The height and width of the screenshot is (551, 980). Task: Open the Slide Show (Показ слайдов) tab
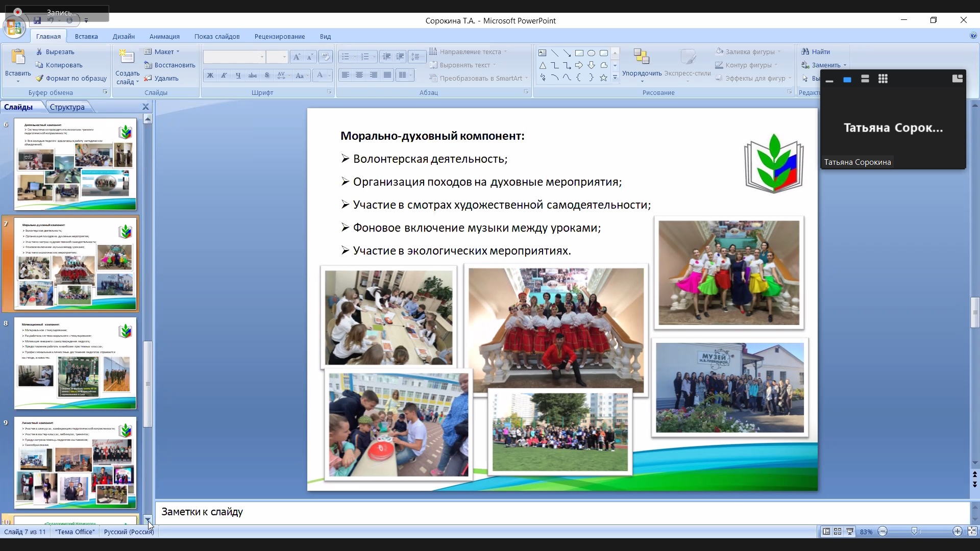tap(217, 36)
